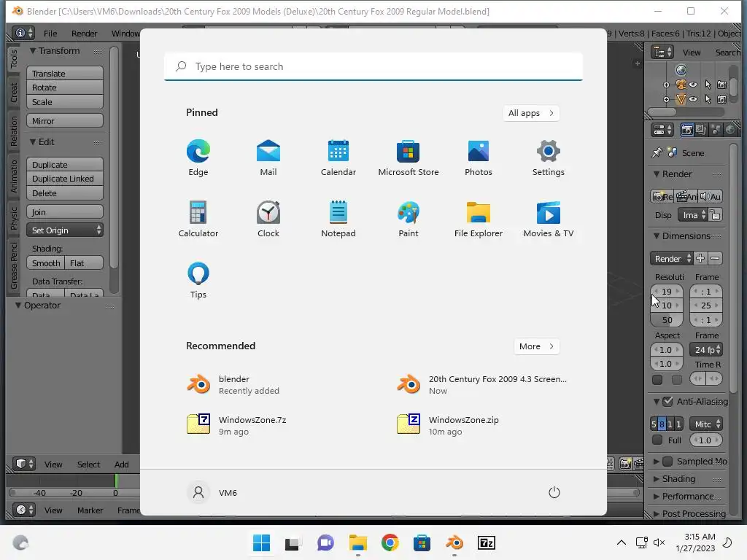This screenshot has width=747, height=560.
Task: Open the Edge browser from pinned apps
Action: 198,158
